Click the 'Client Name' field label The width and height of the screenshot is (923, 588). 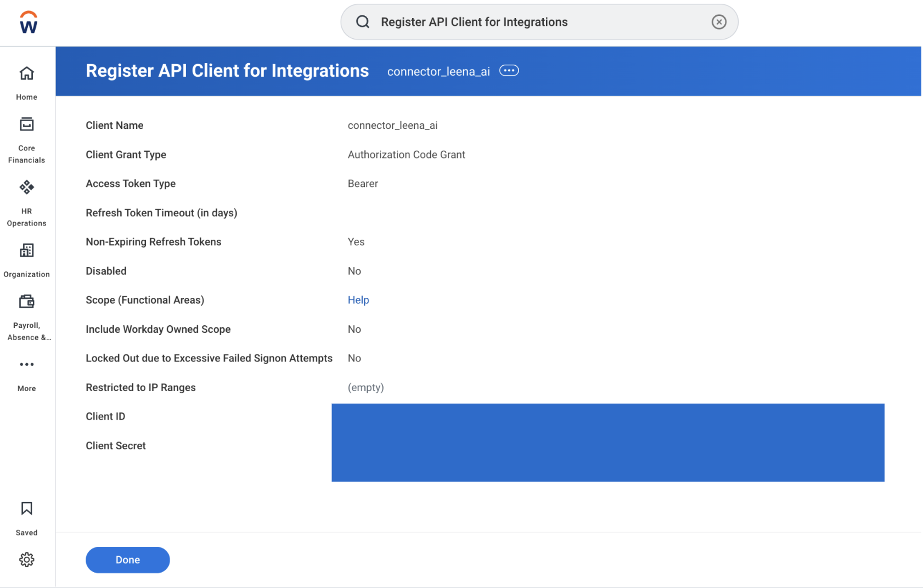pos(115,126)
